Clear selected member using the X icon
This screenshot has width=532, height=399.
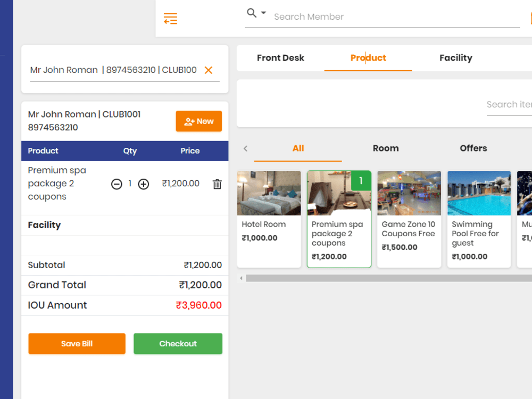tap(208, 70)
